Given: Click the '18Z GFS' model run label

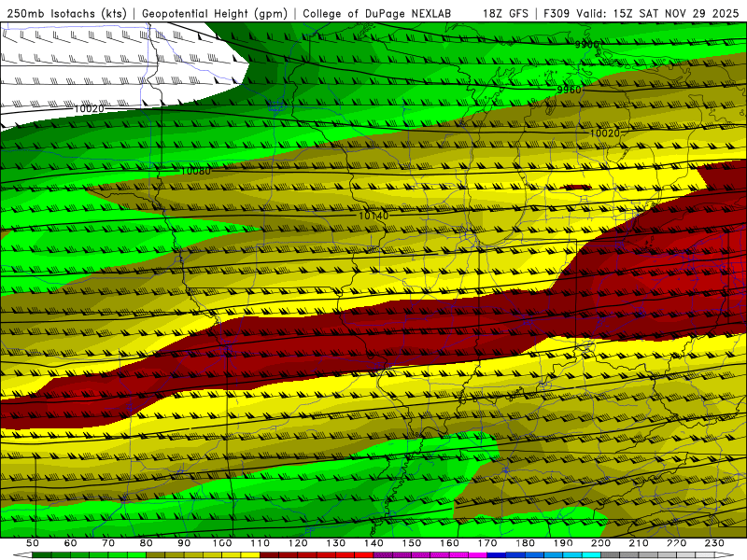Looking at the screenshot, I should 505,14.
